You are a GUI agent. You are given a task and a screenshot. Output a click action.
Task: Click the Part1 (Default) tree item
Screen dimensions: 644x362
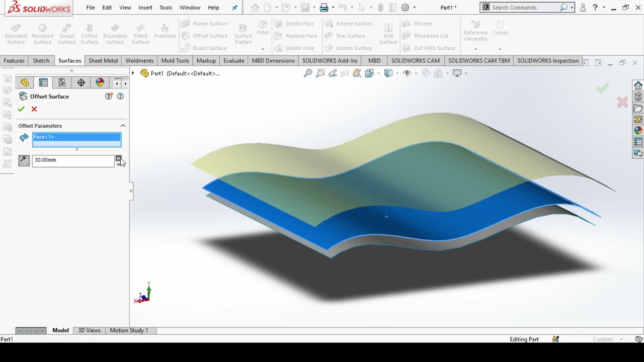pos(180,73)
